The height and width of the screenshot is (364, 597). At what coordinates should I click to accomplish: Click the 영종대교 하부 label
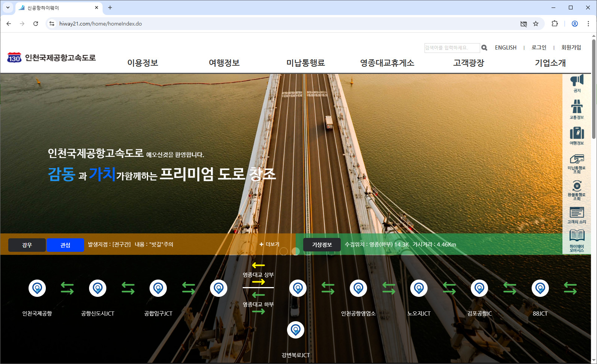click(x=258, y=304)
